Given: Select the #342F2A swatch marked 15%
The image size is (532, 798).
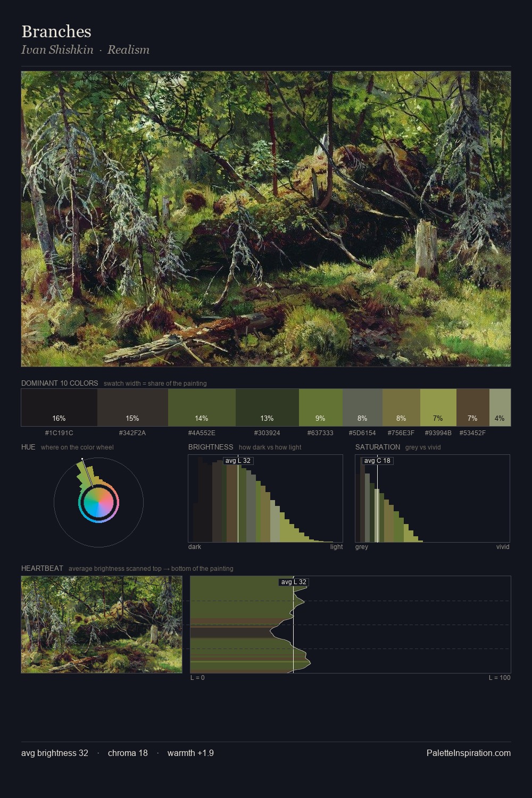Looking at the screenshot, I should (132, 408).
